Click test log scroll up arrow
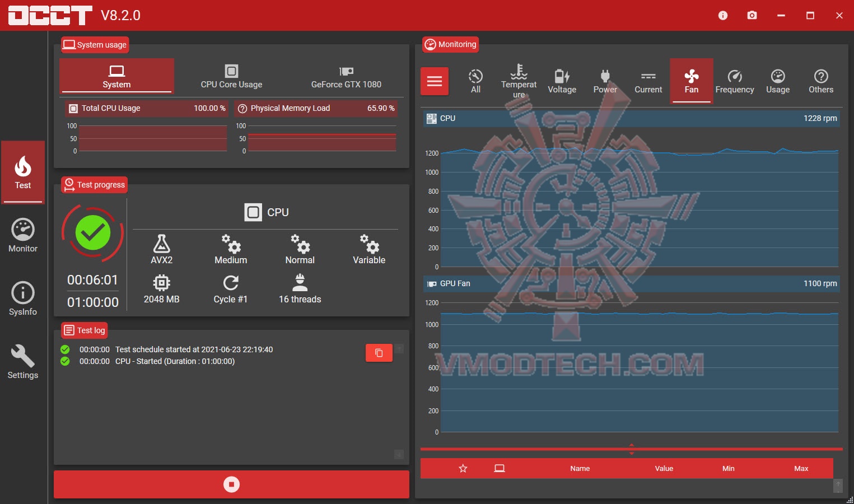 click(399, 348)
